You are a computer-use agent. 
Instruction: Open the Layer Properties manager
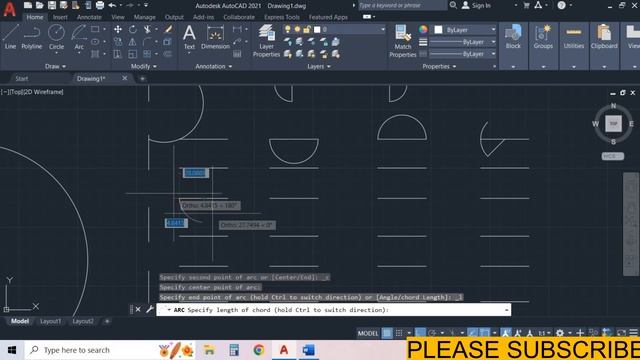[x=266, y=40]
